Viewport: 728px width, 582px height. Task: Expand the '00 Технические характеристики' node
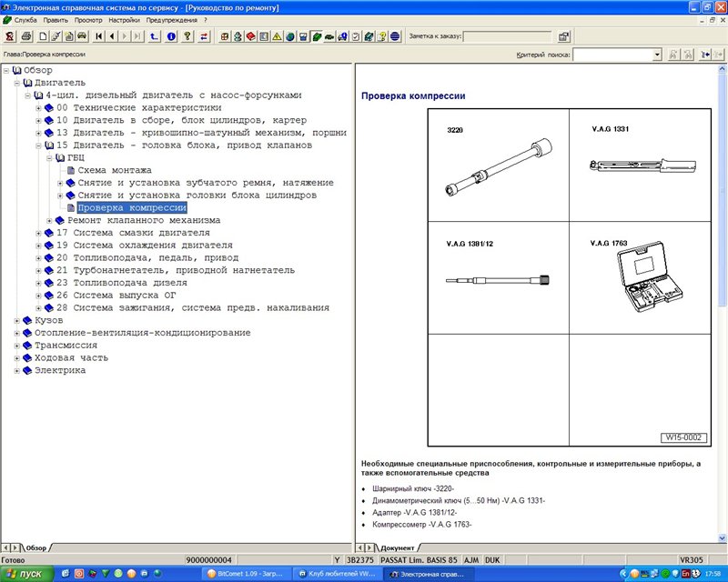pyautogui.click(x=38, y=108)
